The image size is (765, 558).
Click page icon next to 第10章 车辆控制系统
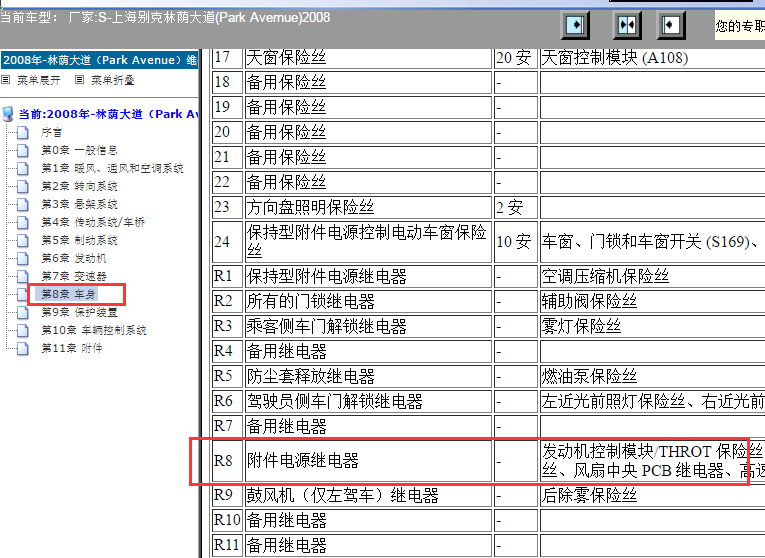click(22, 330)
